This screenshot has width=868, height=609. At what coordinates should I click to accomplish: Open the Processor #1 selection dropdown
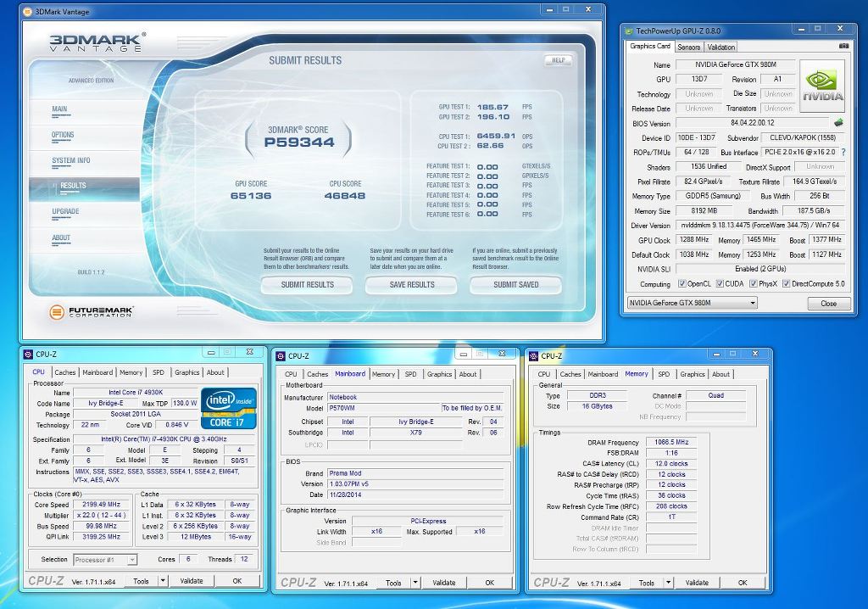click(x=132, y=560)
